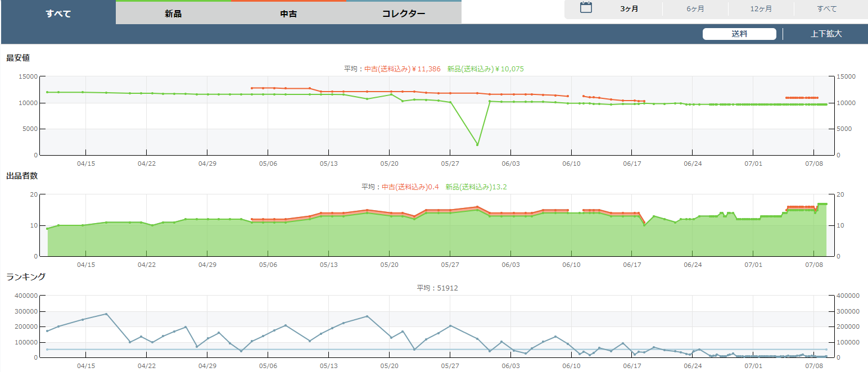Click the 平均 legend above ランキング chart
The image size is (868, 372).
tap(437, 288)
